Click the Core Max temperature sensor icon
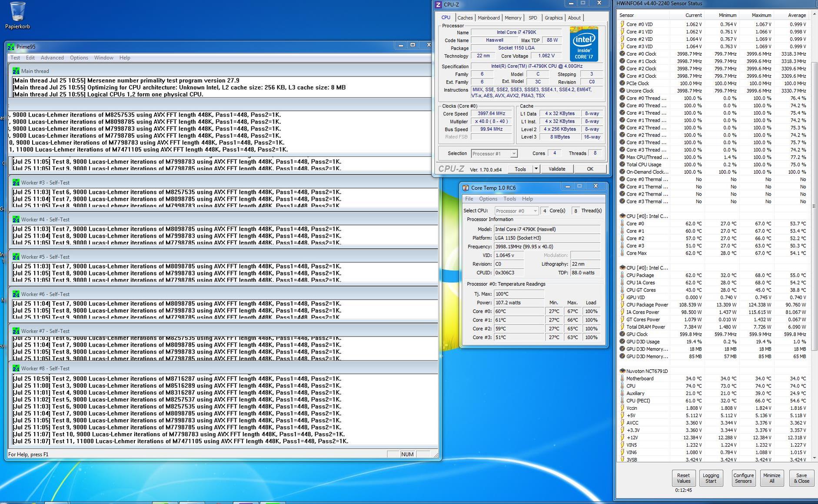 [622, 253]
